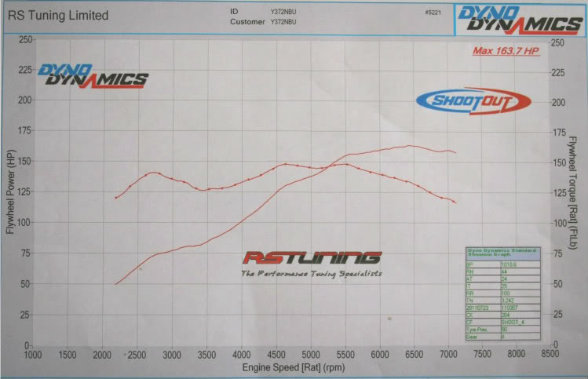Screen dimensions: 588x379
Task: Select the Customer field value Y372NBU
Action: point(285,22)
